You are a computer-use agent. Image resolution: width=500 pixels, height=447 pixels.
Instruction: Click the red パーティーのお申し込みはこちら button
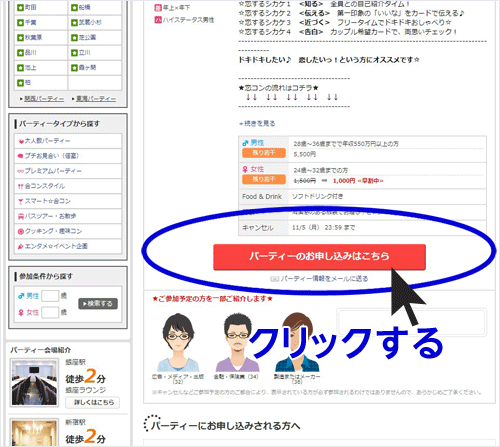click(x=319, y=256)
